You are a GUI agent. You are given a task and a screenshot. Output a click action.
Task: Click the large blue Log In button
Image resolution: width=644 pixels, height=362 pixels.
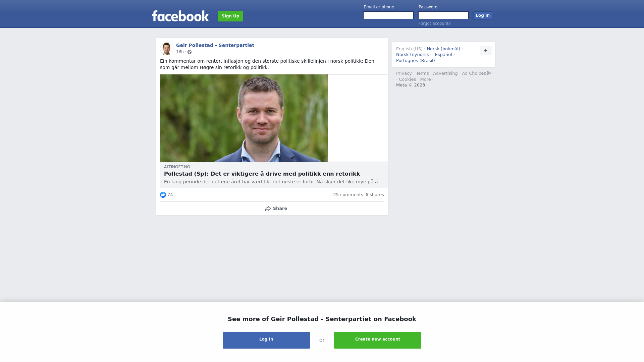(266, 340)
